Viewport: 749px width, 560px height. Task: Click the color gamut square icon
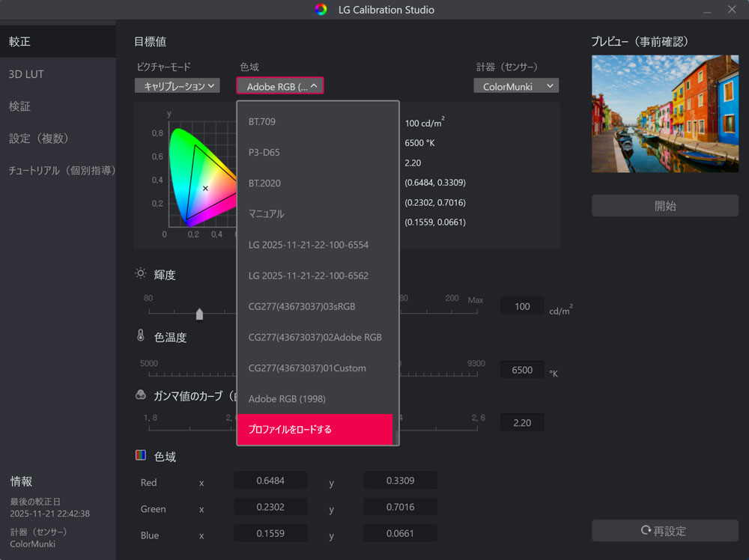(x=140, y=455)
